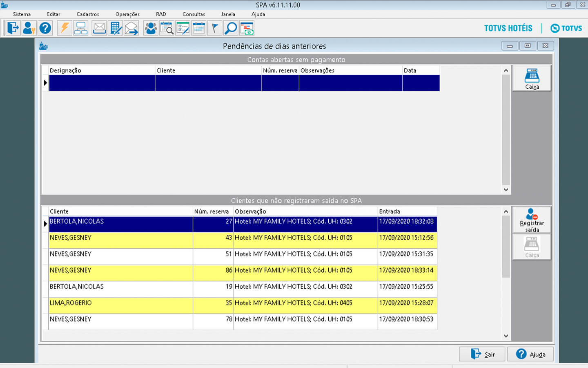Click the magnifying glass search icon
The width and height of the screenshot is (588, 368).
pos(231,28)
